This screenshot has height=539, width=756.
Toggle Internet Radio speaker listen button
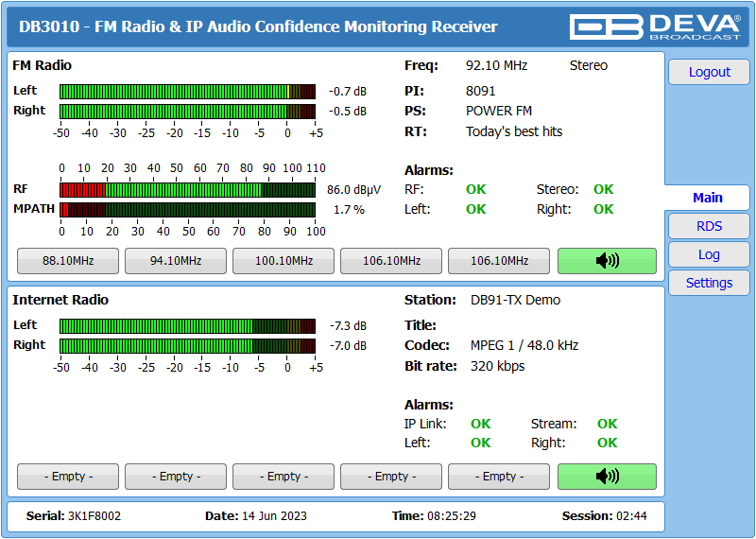[607, 477]
